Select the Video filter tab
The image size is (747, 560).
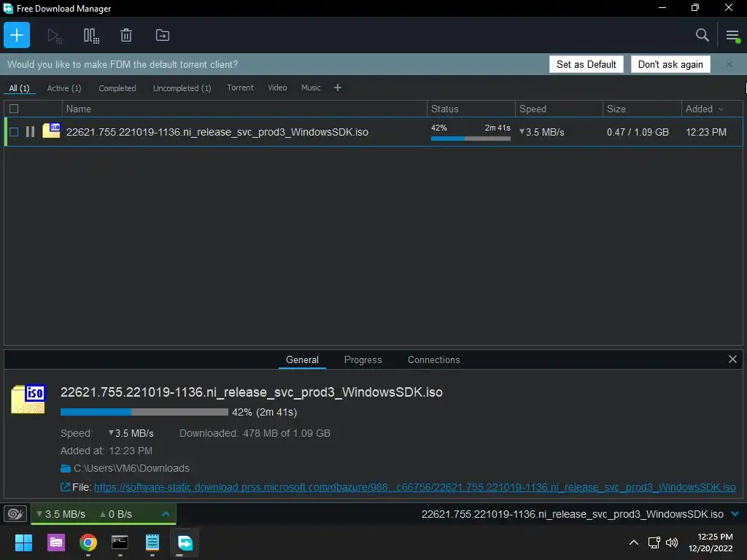[277, 87]
